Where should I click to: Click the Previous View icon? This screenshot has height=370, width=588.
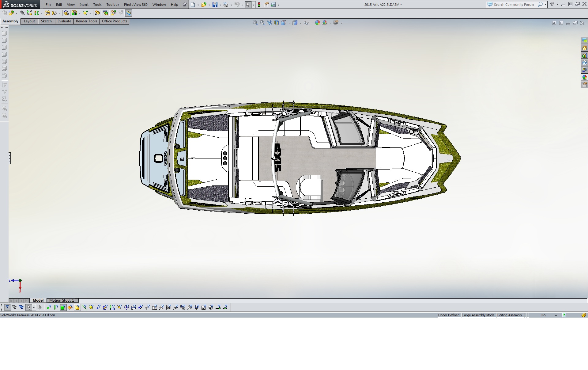269,23
